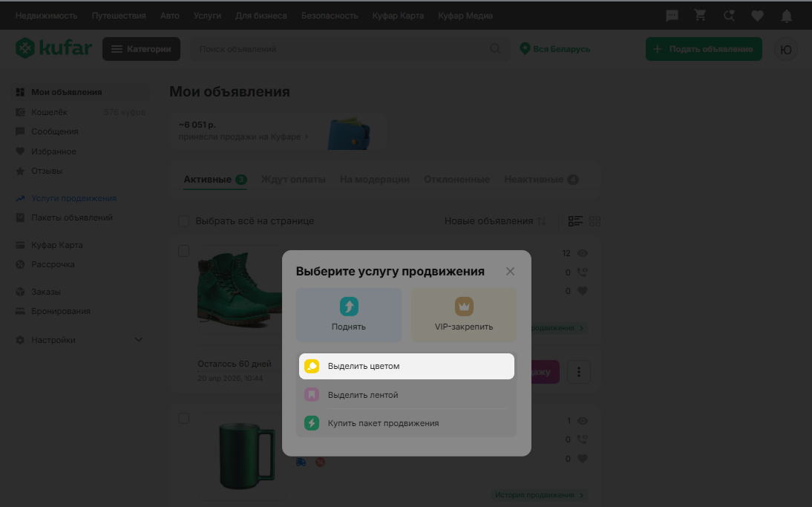Open the shopping cart icon
Screen dimensions: 812x507
coord(700,16)
